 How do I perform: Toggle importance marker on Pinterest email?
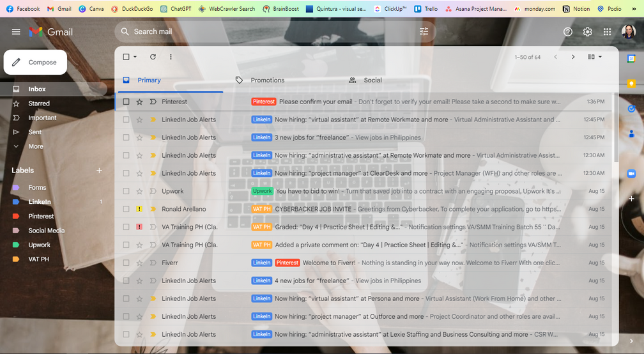coord(153,102)
